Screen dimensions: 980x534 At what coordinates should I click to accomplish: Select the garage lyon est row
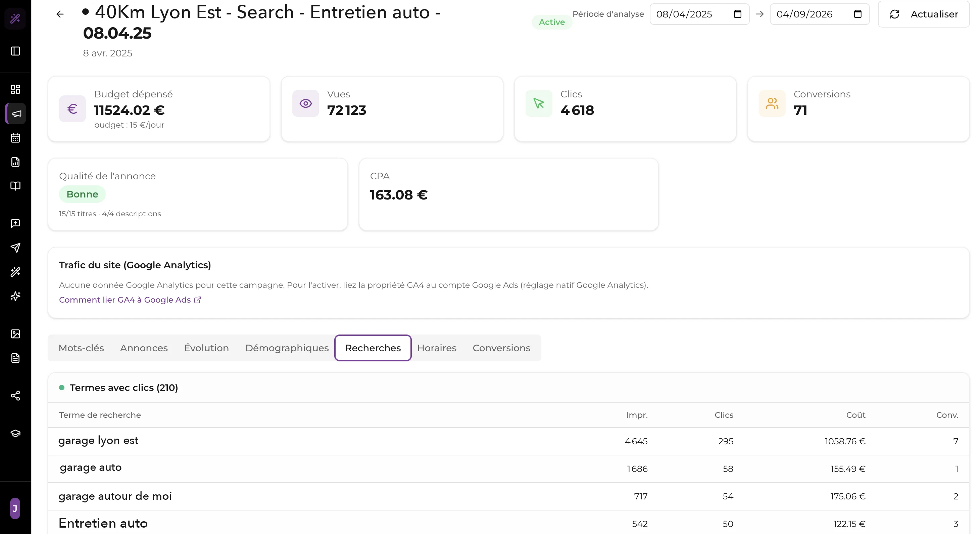[509, 441]
